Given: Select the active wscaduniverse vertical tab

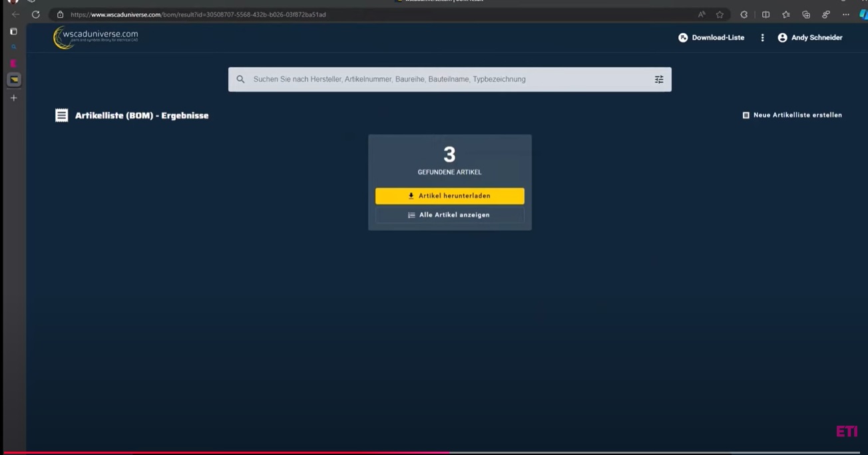Looking at the screenshot, I should 14,80.
